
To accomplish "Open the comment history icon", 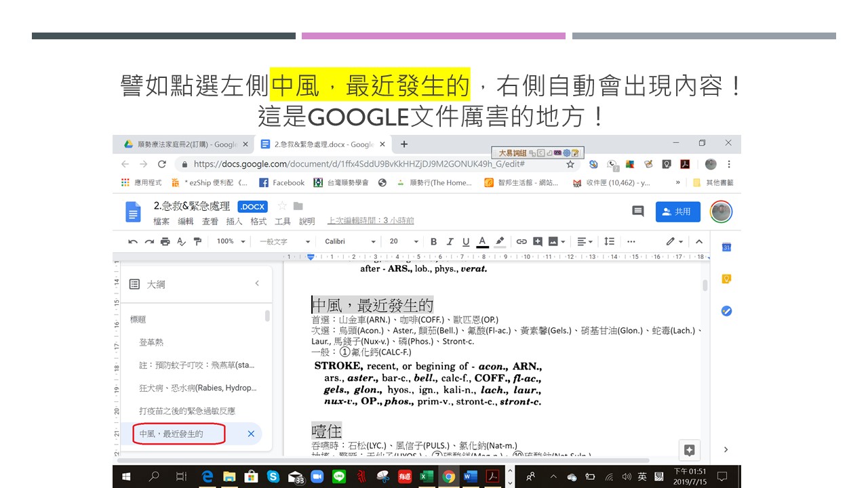I will pyautogui.click(x=637, y=211).
